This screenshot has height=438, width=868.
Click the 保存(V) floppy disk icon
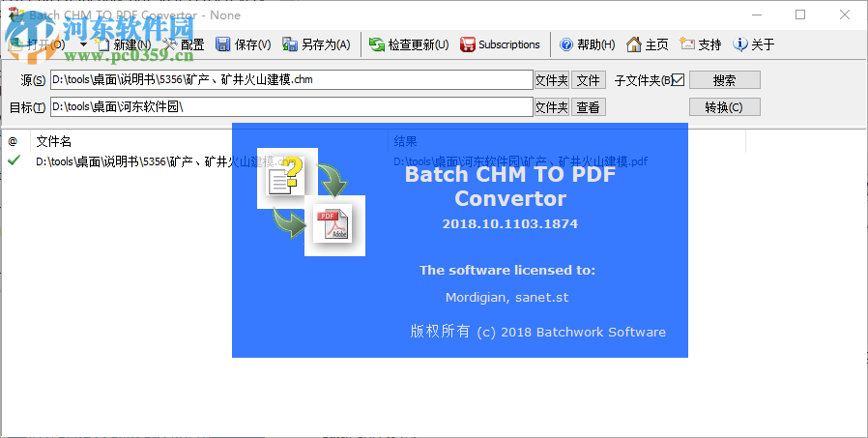point(223,44)
